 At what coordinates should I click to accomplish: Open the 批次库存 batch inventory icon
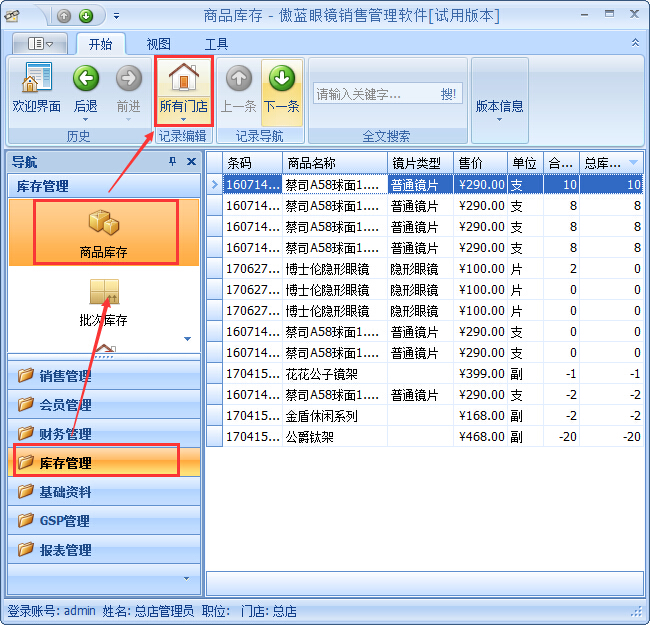104,303
